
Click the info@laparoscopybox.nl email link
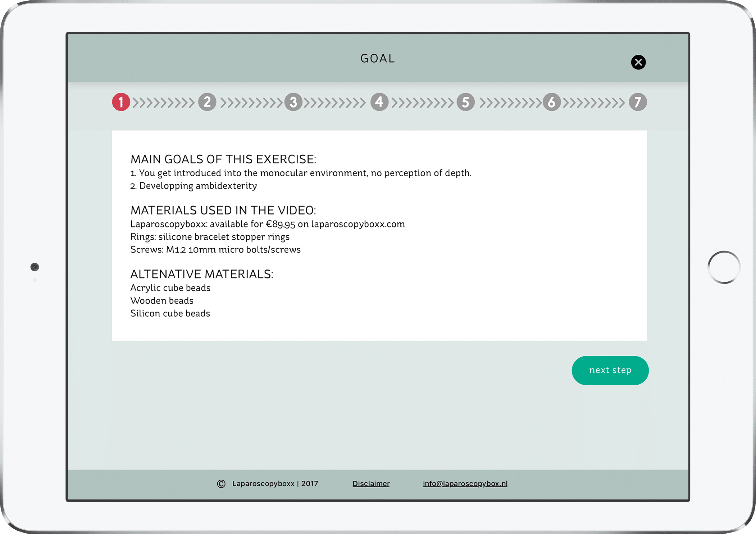click(465, 484)
